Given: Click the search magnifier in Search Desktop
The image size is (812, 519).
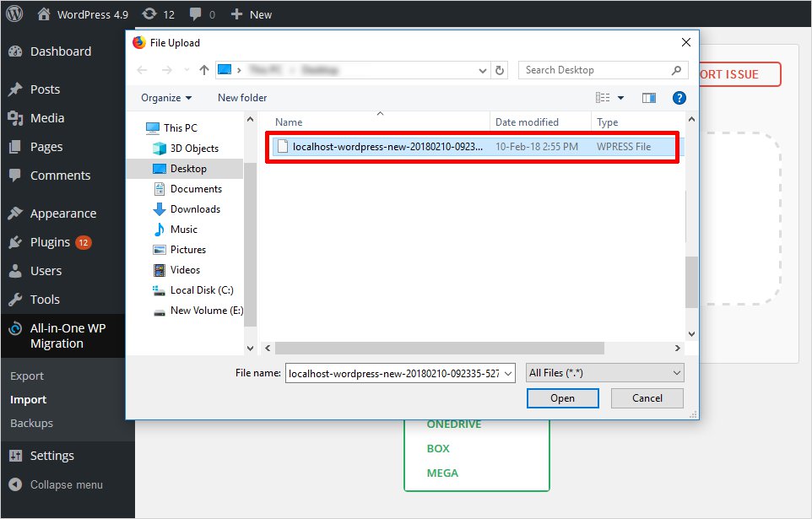Looking at the screenshot, I should point(676,70).
